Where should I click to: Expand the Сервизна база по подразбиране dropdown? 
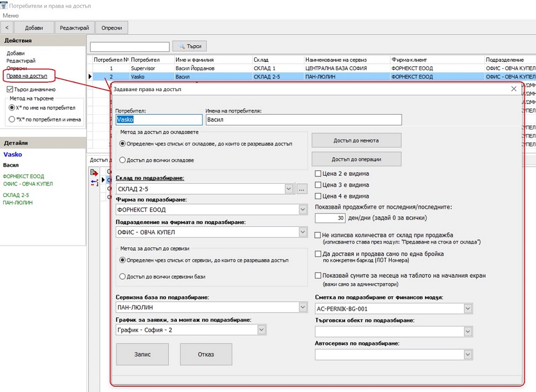point(303,307)
